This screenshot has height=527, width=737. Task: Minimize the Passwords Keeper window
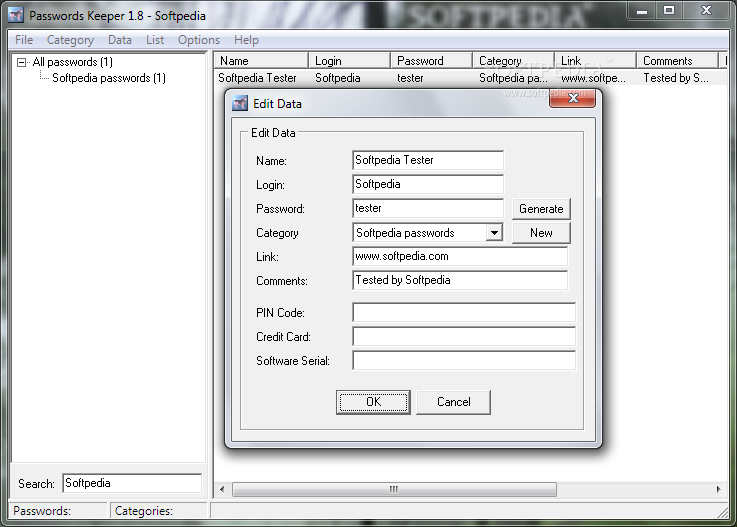pyautogui.click(x=641, y=10)
